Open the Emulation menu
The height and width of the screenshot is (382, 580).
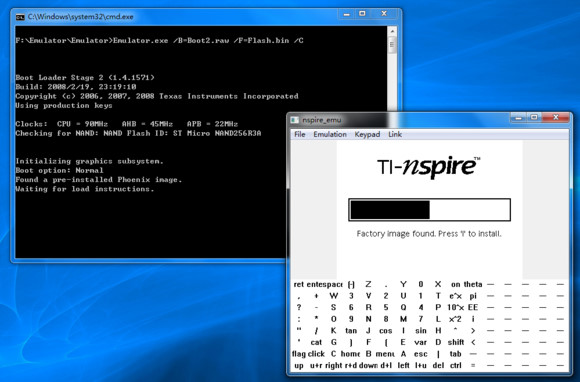(x=330, y=135)
